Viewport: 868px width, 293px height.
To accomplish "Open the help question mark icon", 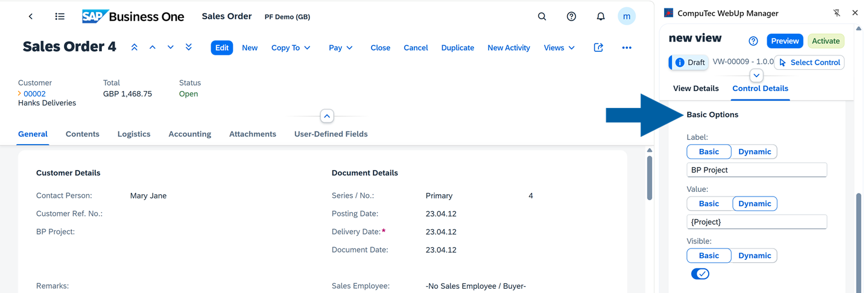I will click(571, 17).
